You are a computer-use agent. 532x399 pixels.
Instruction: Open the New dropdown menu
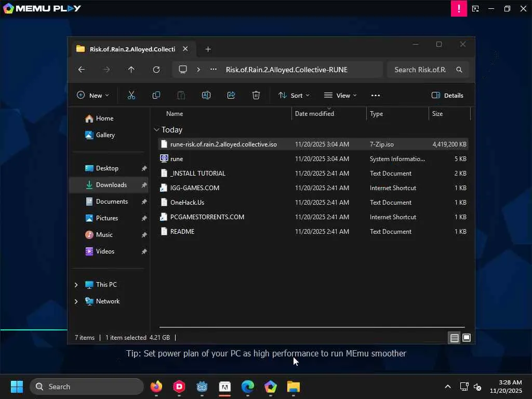pyautogui.click(x=92, y=96)
